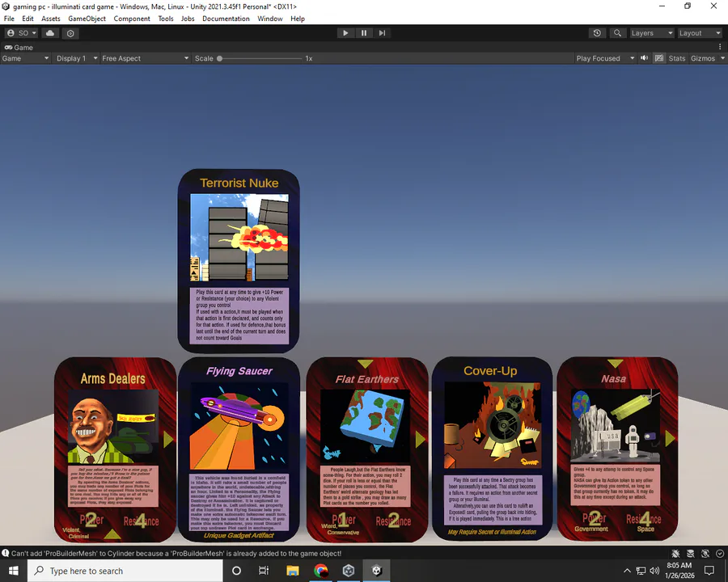Click the Arms Dealers card

click(x=115, y=449)
